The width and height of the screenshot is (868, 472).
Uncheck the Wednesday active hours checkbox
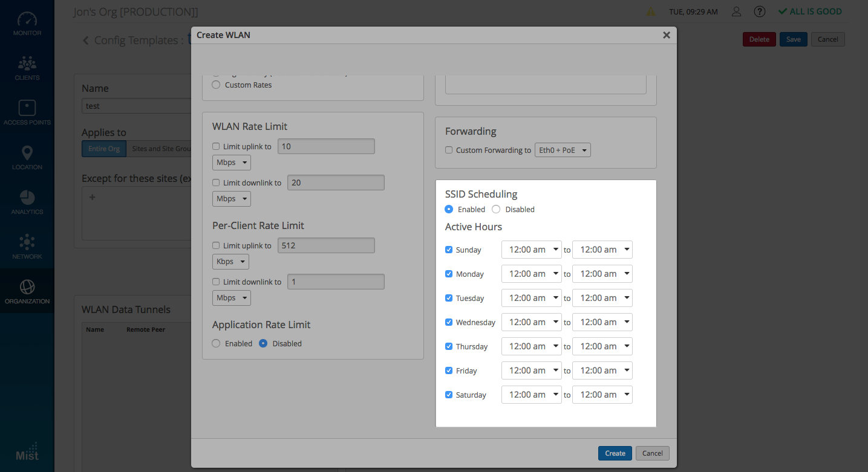(449, 322)
